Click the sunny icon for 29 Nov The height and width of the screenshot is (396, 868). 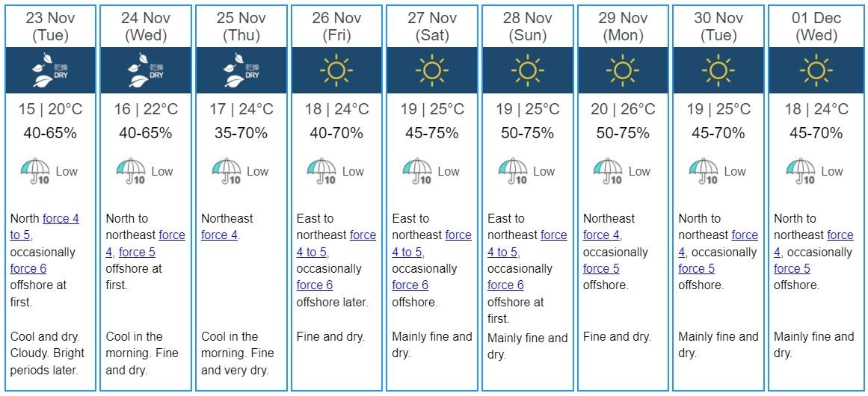(622, 71)
